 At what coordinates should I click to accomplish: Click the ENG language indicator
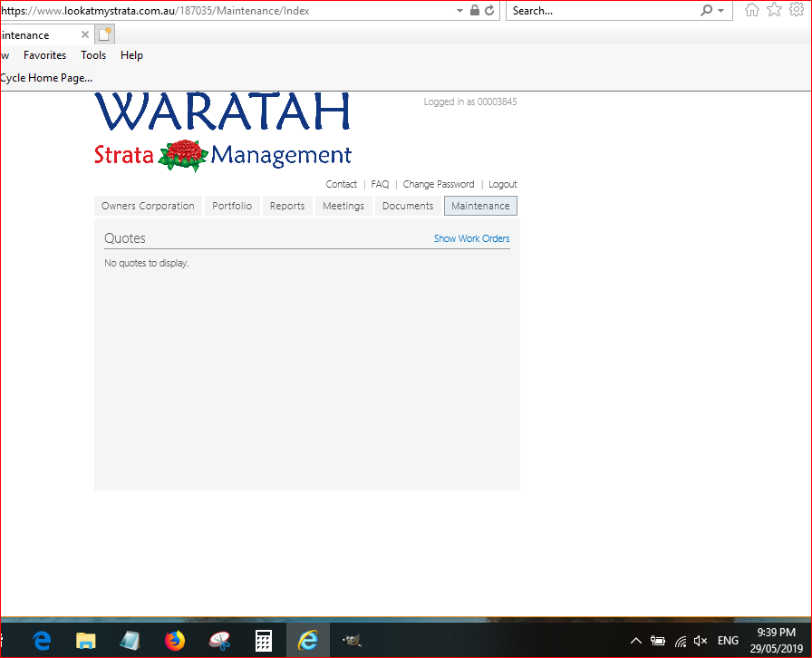tap(728, 641)
